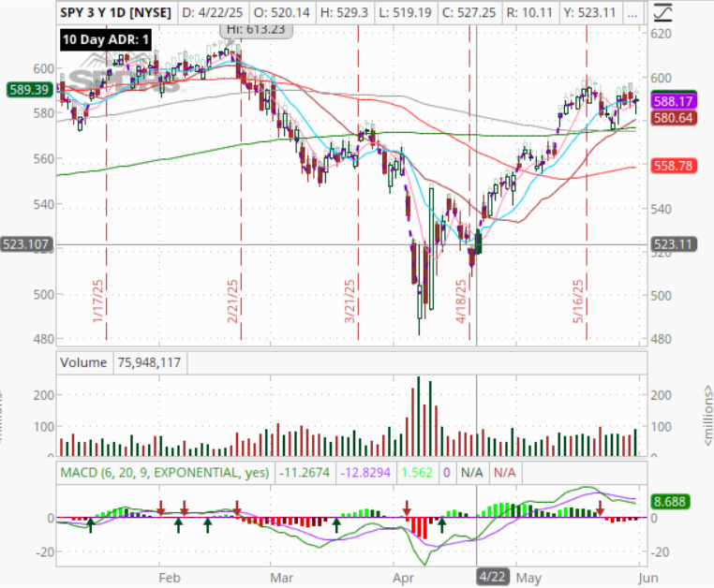Click the 2/21/25 expiration date marker
This screenshot has width=714, height=588.
pyautogui.click(x=232, y=301)
